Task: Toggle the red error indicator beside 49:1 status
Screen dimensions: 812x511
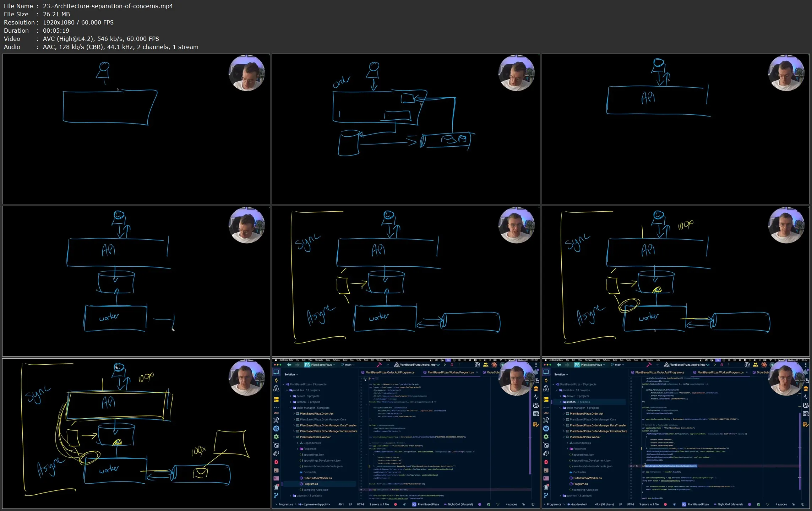Action: pos(395,504)
